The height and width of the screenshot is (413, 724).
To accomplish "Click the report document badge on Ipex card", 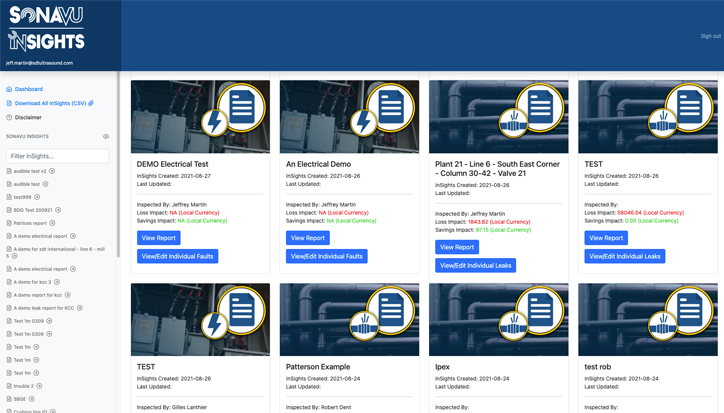I will (x=540, y=310).
